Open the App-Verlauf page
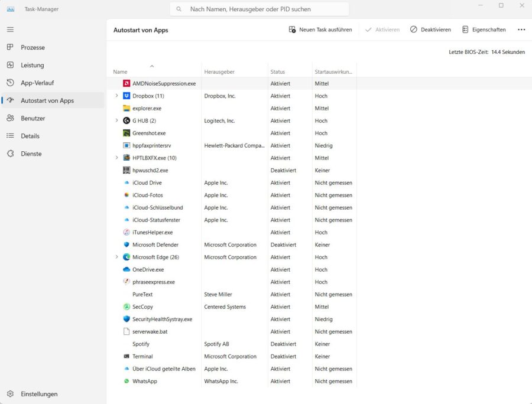This screenshot has height=404, width=532. (x=53, y=83)
